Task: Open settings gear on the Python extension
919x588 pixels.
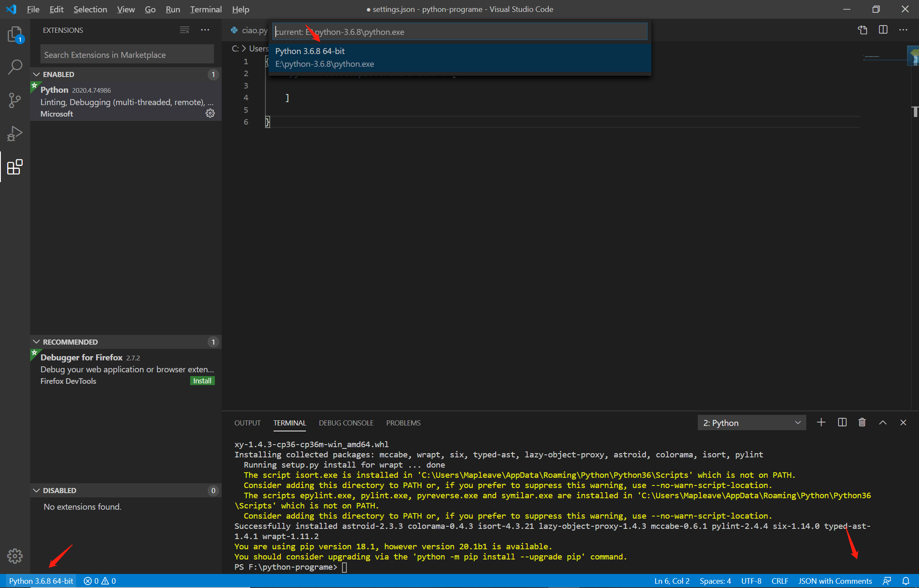Action: point(210,113)
